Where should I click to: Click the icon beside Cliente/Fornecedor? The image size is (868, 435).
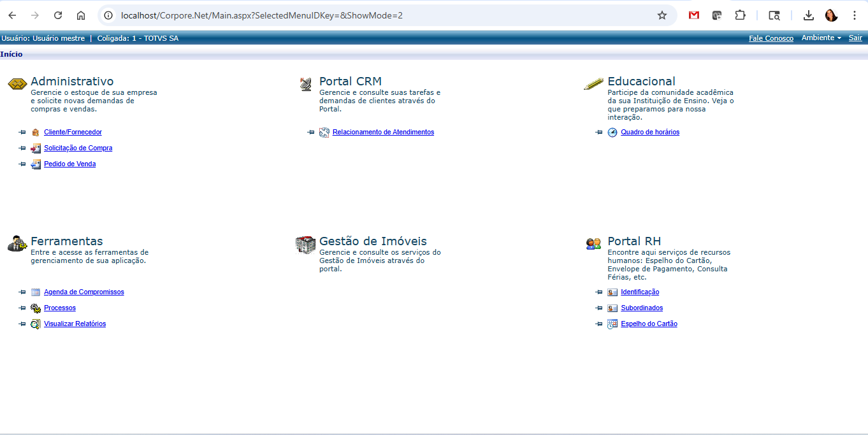tap(36, 132)
